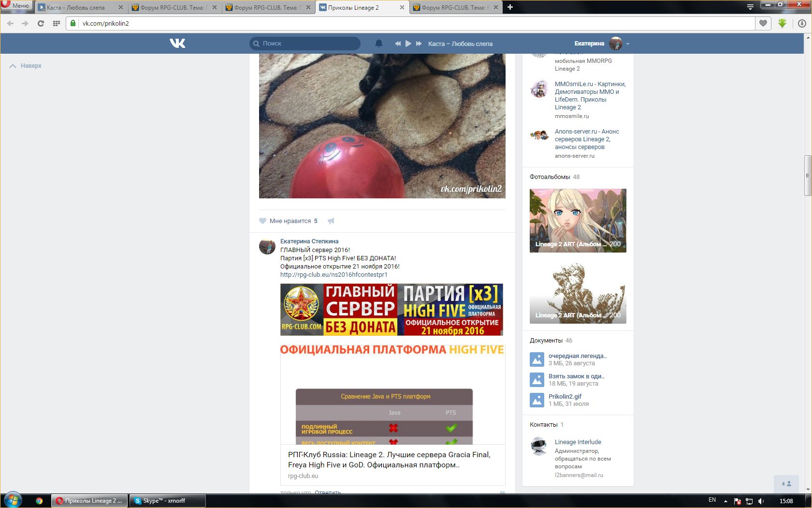812x508 pixels.
Task: Click the Екатерина profile name in header
Action: pyautogui.click(x=589, y=44)
